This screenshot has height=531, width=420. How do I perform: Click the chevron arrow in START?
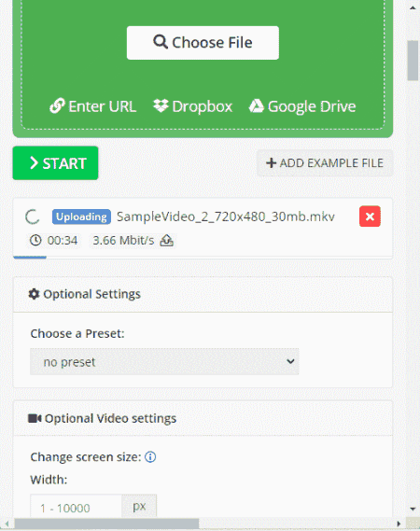(34, 163)
